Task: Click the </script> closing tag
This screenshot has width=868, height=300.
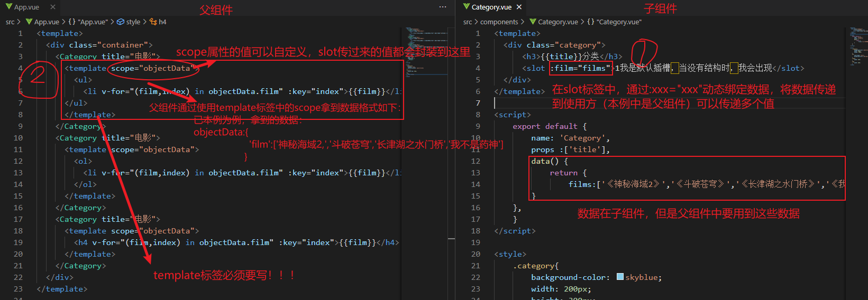Action: 515,231
